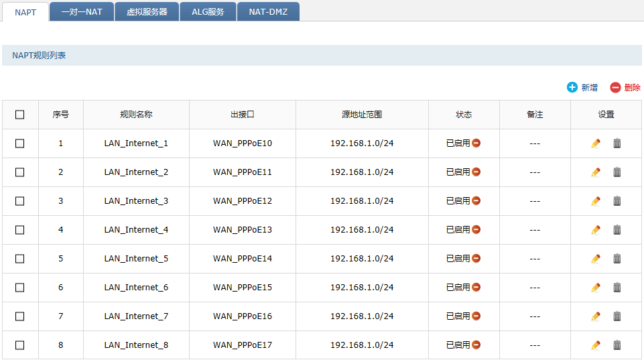This screenshot has height=362, width=644.
Task: Disable rule 3 via red status icon
Action: (476, 200)
